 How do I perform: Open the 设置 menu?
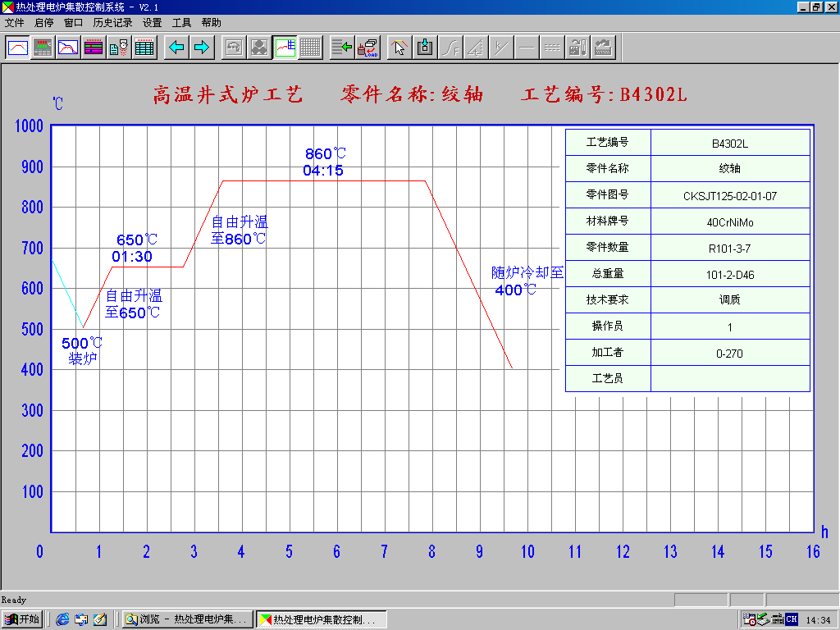point(152,23)
